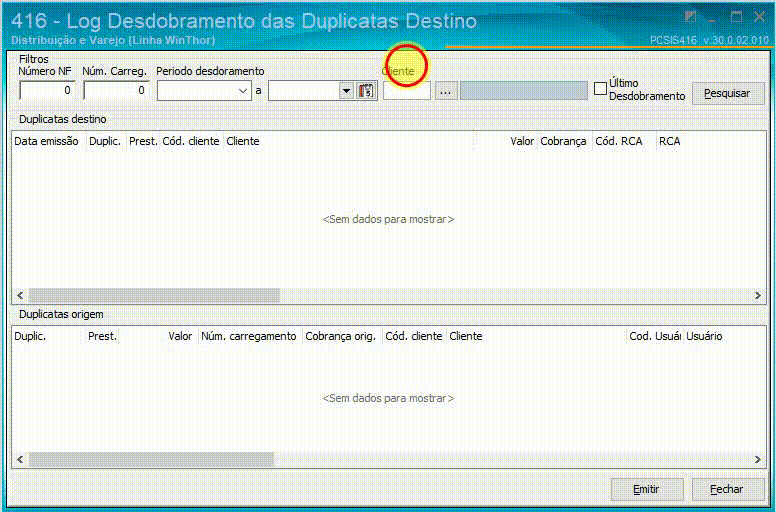The width and height of the screenshot is (776, 512).
Task: Open the period end date dropdown arrow
Action: [x=346, y=91]
